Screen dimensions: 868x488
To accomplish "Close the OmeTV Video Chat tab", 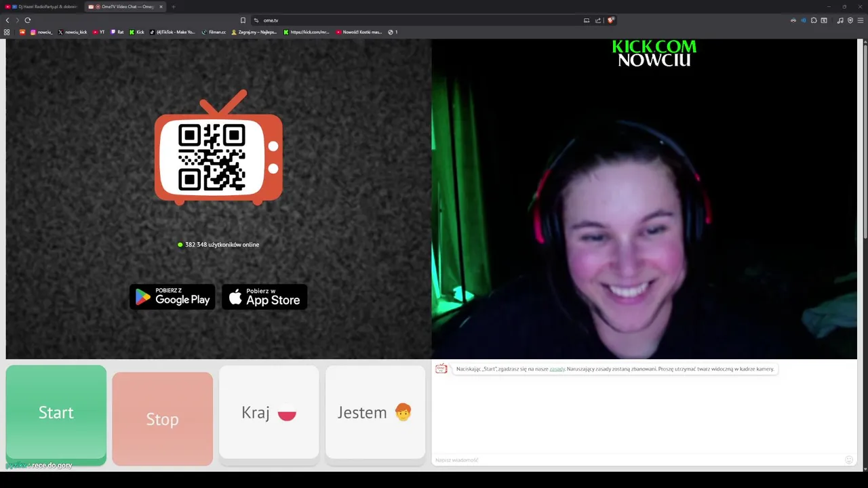I will pos(161,7).
